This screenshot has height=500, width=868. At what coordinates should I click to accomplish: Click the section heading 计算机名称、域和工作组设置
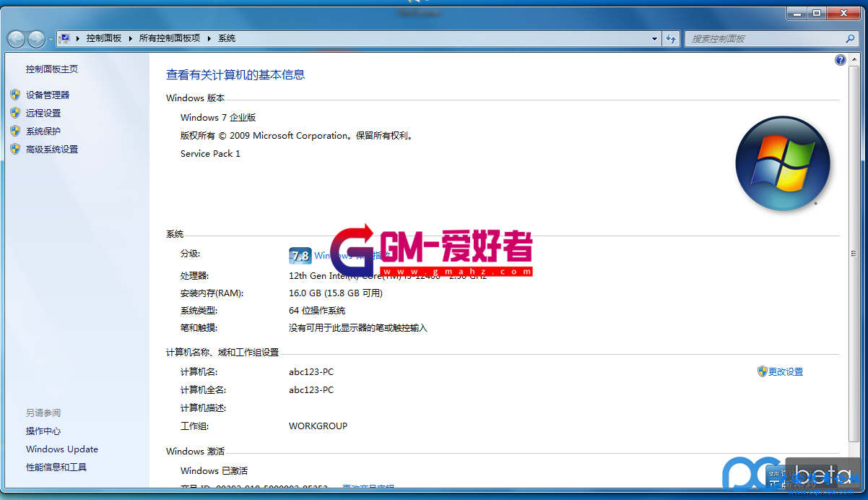point(222,353)
